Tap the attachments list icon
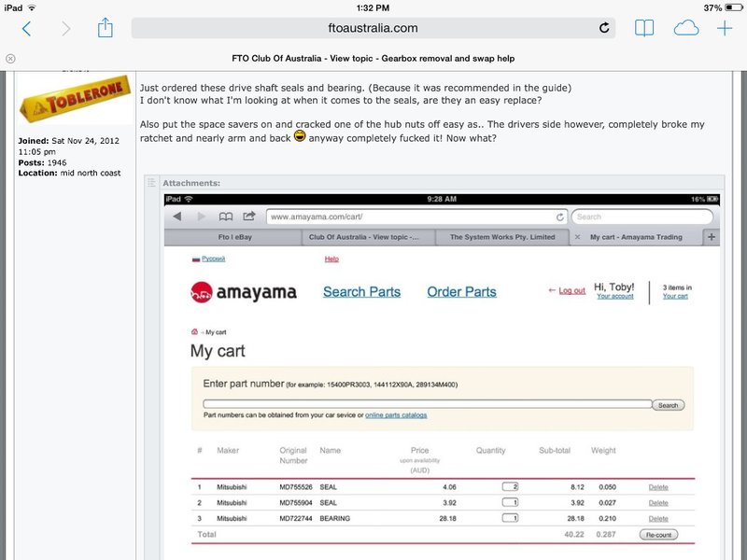The height and width of the screenshot is (560, 747). [151, 182]
